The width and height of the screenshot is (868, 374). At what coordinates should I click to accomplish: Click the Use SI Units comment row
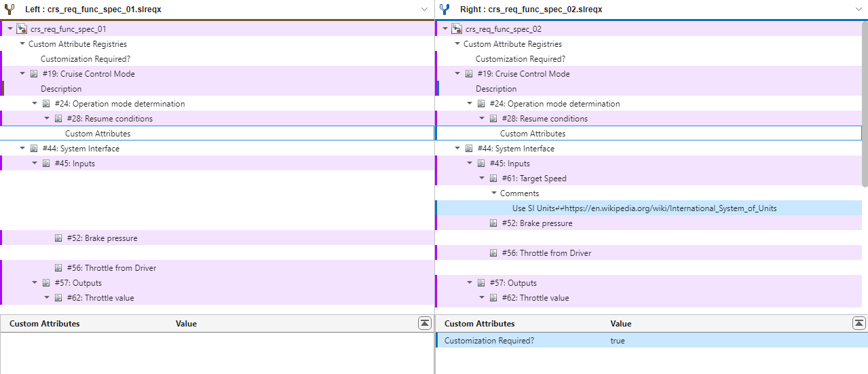tap(644, 208)
